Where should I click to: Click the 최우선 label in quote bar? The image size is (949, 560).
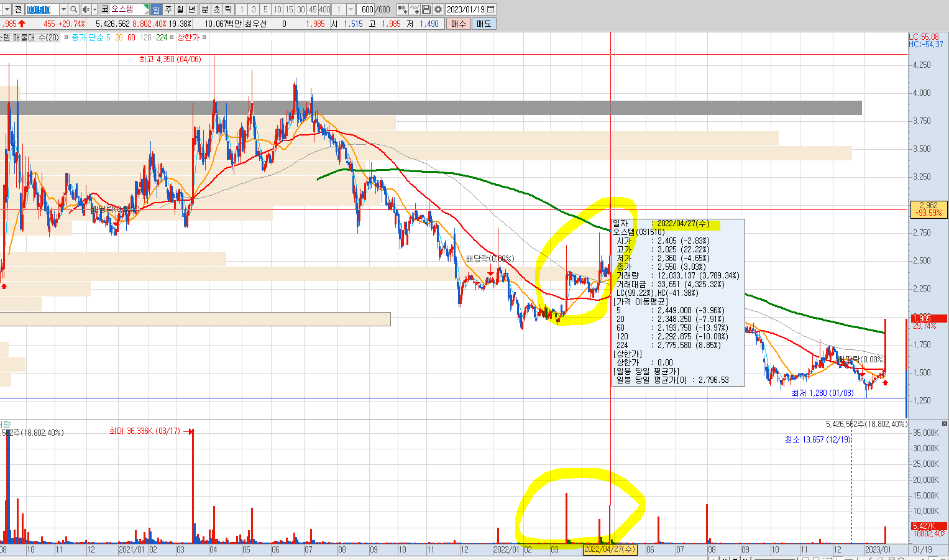(x=255, y=24)
